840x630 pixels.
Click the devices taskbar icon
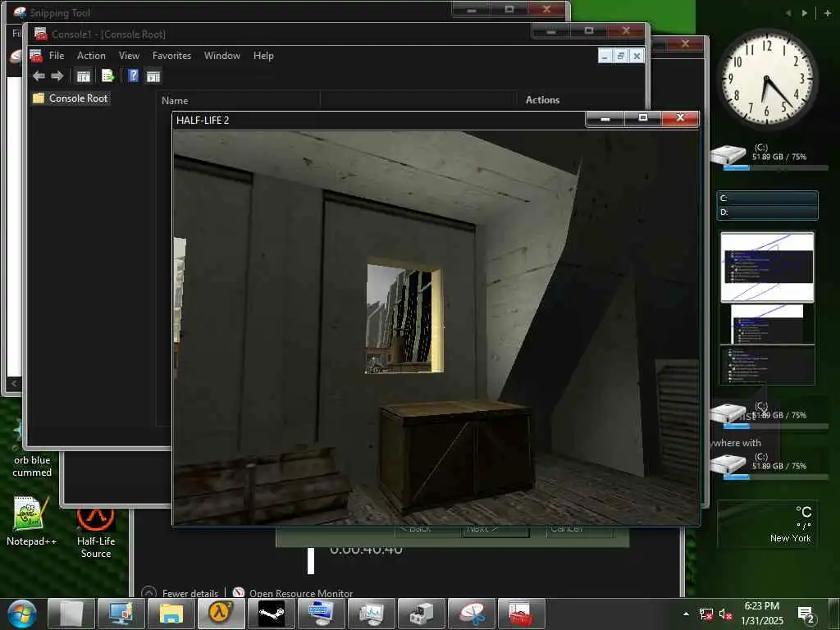[421, 614]
